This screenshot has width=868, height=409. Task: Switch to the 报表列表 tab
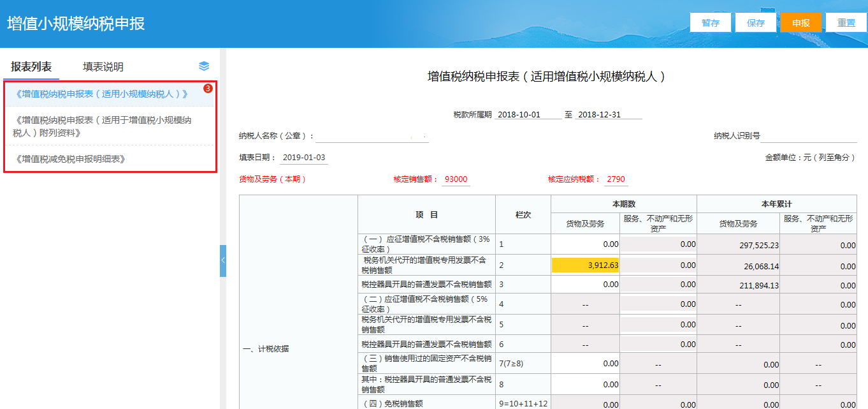pos(29,66)
